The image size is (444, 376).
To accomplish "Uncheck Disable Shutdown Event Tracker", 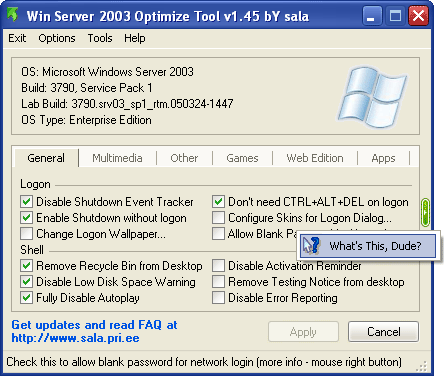I will [x=26, y=202].
